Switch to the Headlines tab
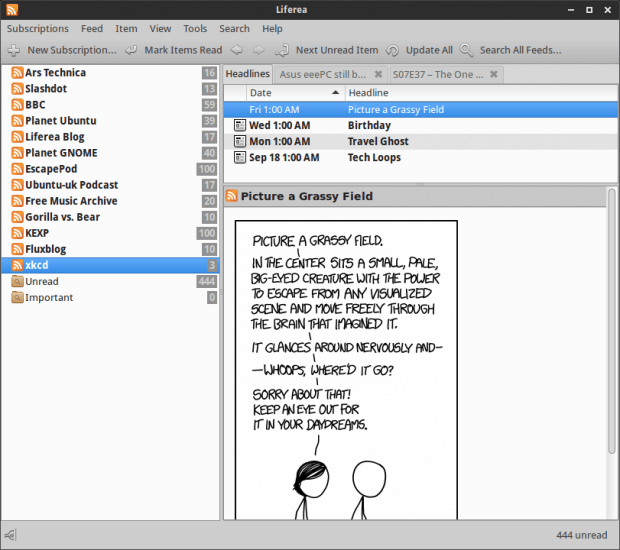The image size is (620, 550). click(x=248, y=74)
